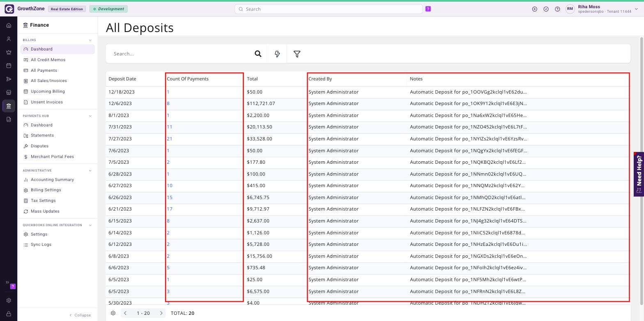Image resolution: width=644 pixels, height=321 pixels.
Task: Open the checkmark tasks icon in top bar
Action: pos(546,9)
